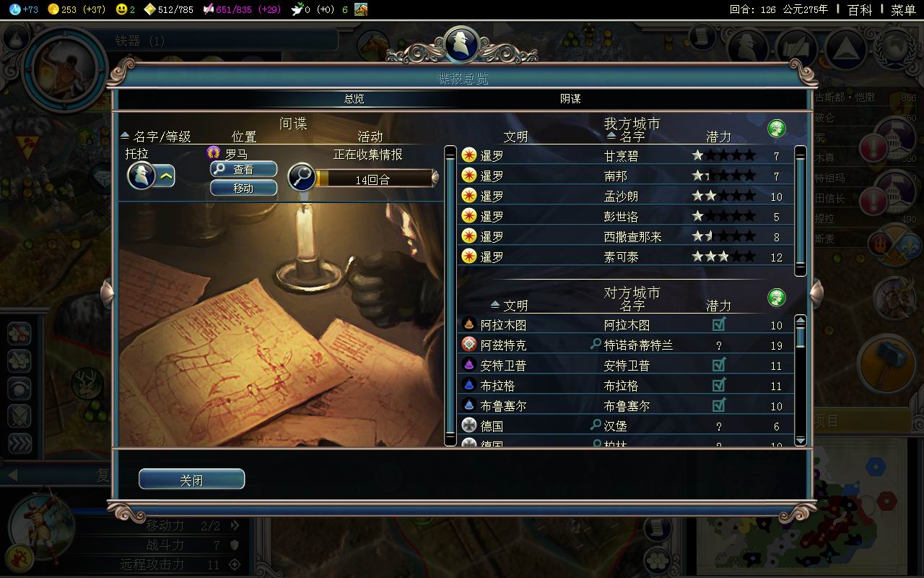924x578 pixels.
Task: Click the 阿兹特克 civilization icon
Action: coord(469,345)
